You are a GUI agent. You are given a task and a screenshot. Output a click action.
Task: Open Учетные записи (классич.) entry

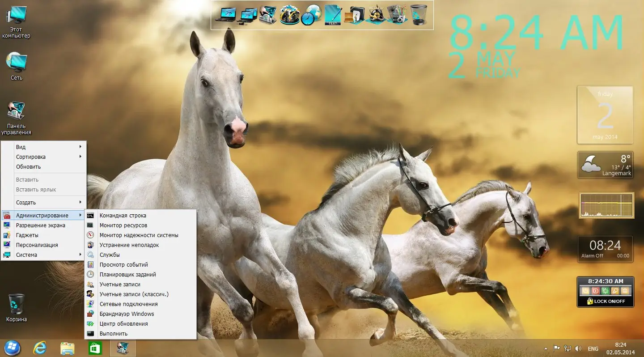tap(140, 294)
